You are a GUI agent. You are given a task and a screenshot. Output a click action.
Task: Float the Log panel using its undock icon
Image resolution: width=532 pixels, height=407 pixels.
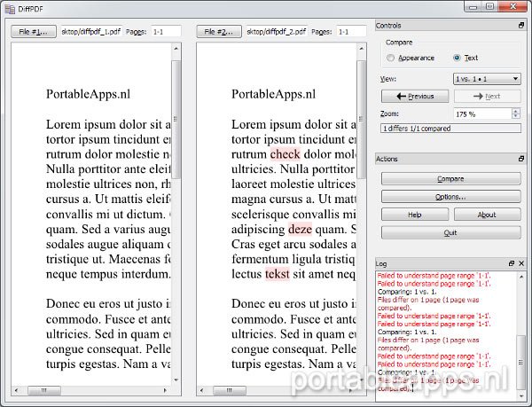511,264
